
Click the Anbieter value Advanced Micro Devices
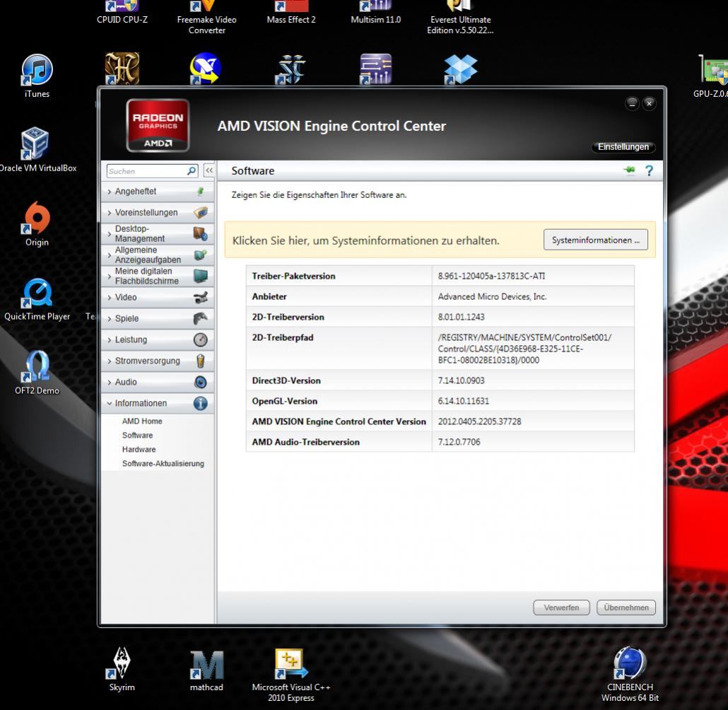(x=492, y=296)
